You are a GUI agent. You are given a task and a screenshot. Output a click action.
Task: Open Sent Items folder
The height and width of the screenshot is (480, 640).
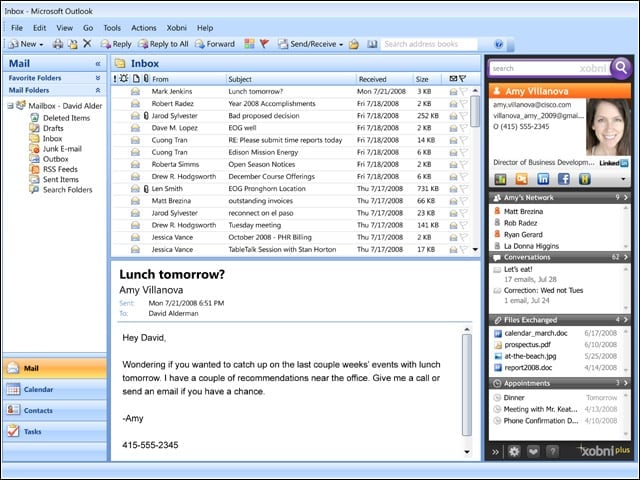click(x=61, y=179)
